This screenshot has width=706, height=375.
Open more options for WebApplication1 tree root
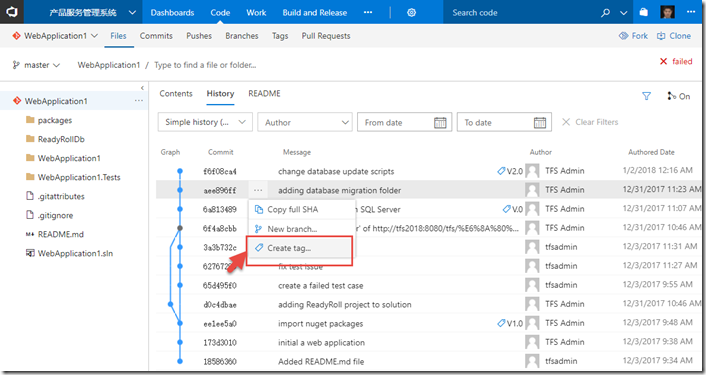click(139, 101)
